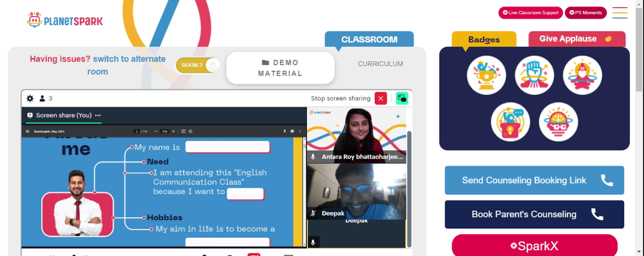Screen dimensions: 644x256
Task: Open PS Moments
Action: click(x=585, y=13)
